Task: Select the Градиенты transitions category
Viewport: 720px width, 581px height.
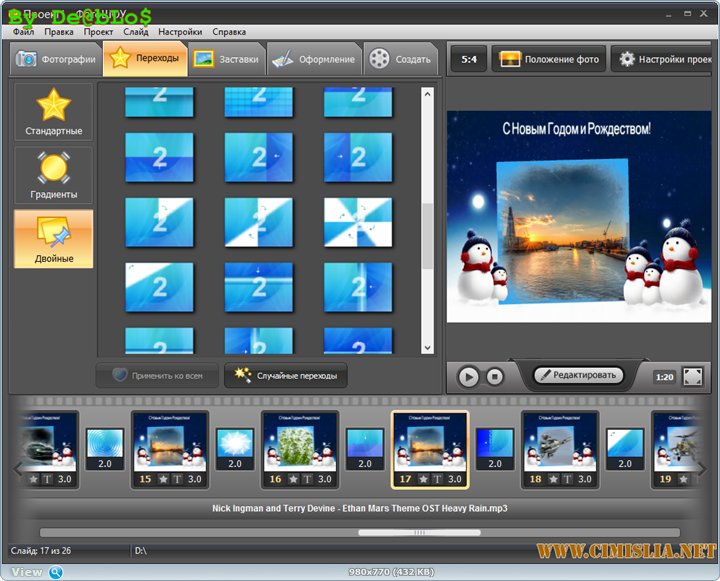Action: pos(53,175)
